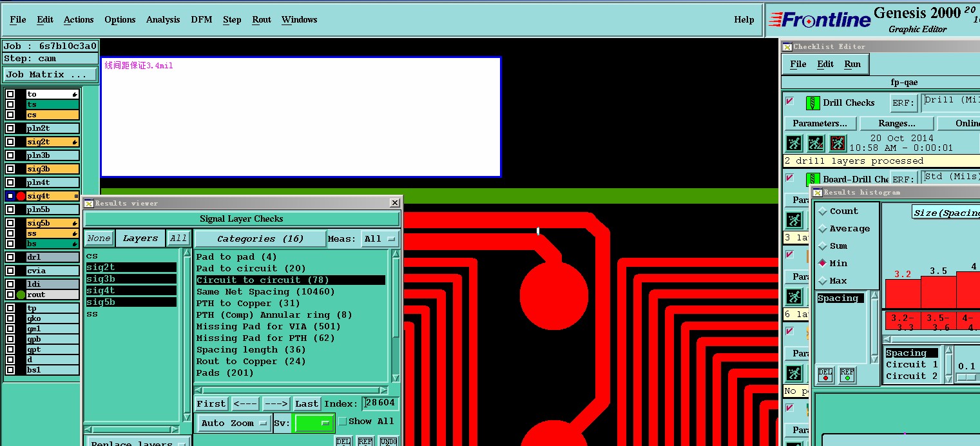Open the Analysis menu
This screenshot has height=446, width=980.
coord(163,19)
